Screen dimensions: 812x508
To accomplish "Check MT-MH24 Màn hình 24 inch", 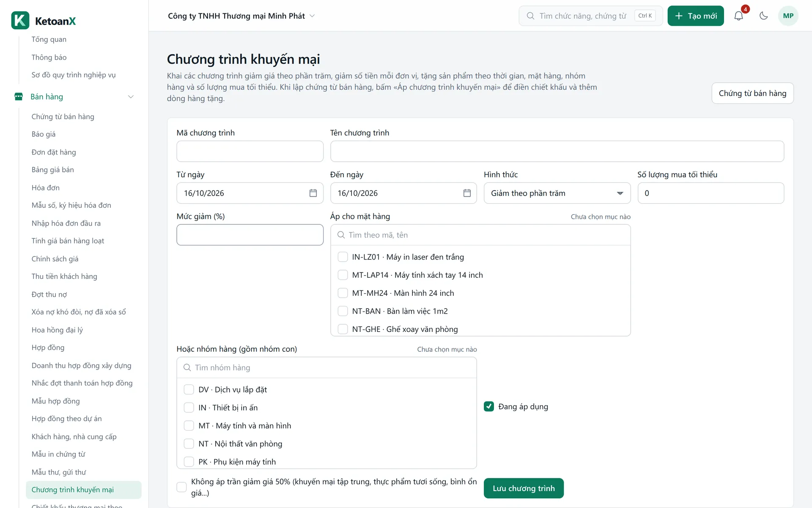I will (x=343, y=293).
